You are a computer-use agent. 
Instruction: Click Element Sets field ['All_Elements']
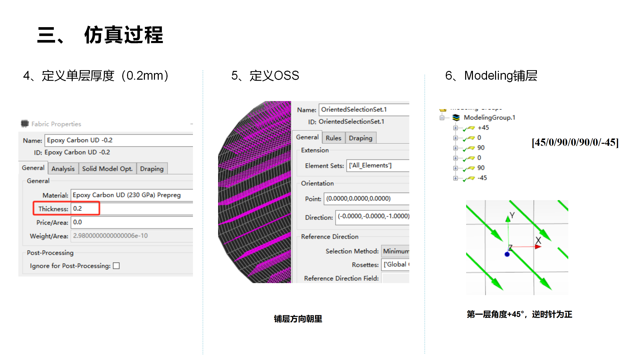(378, 165)
